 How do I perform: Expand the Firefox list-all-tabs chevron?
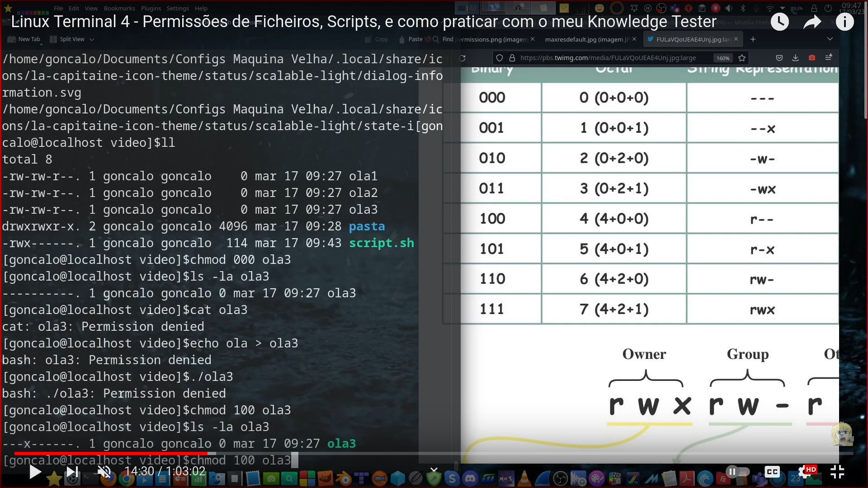(830, 39)
